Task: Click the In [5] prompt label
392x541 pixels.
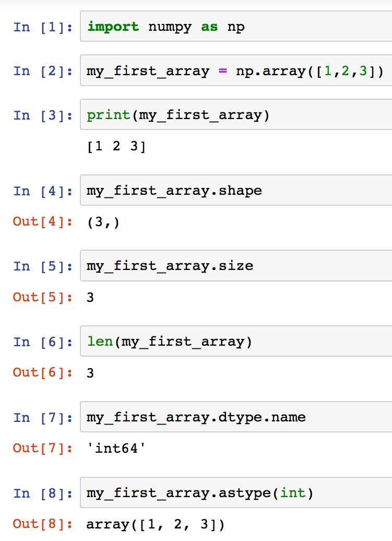Action: 43,266
